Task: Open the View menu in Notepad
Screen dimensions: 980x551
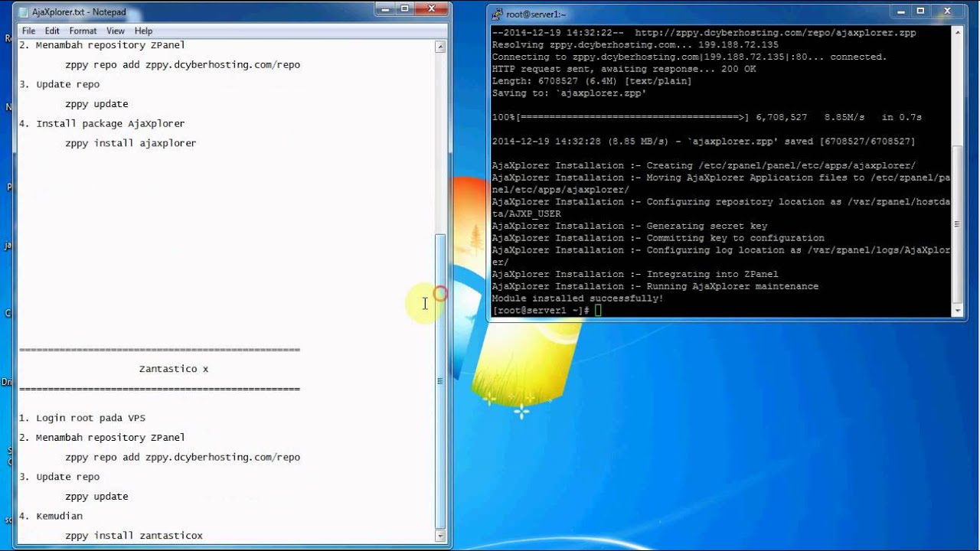Action: coord(116,31)
